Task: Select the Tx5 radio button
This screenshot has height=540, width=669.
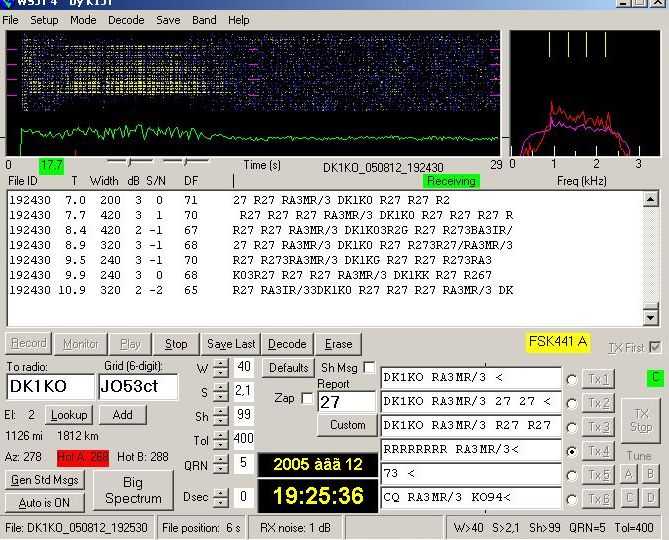Action: point(572,476)
